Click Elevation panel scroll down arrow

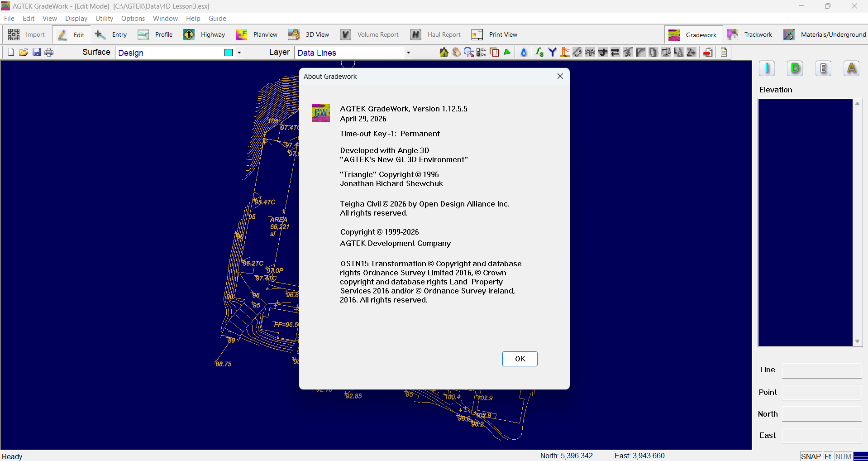click(857, 342)
